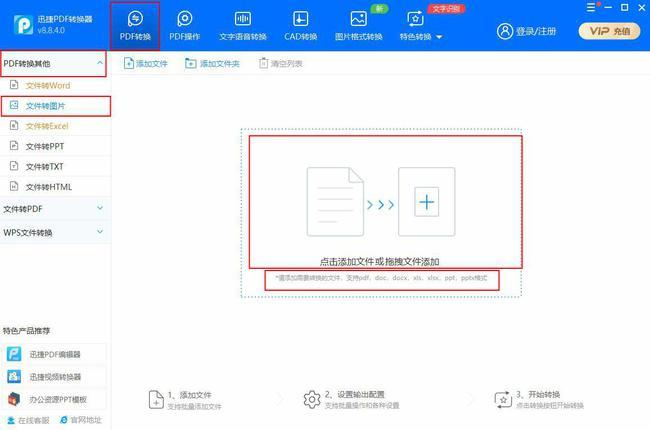Click the step 1 添加文件 icon
The image size is (650, 430).
tap(156, 400)
